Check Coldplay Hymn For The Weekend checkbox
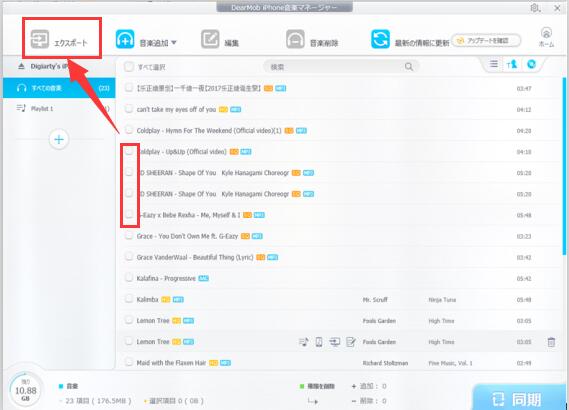 pos(128,130)
